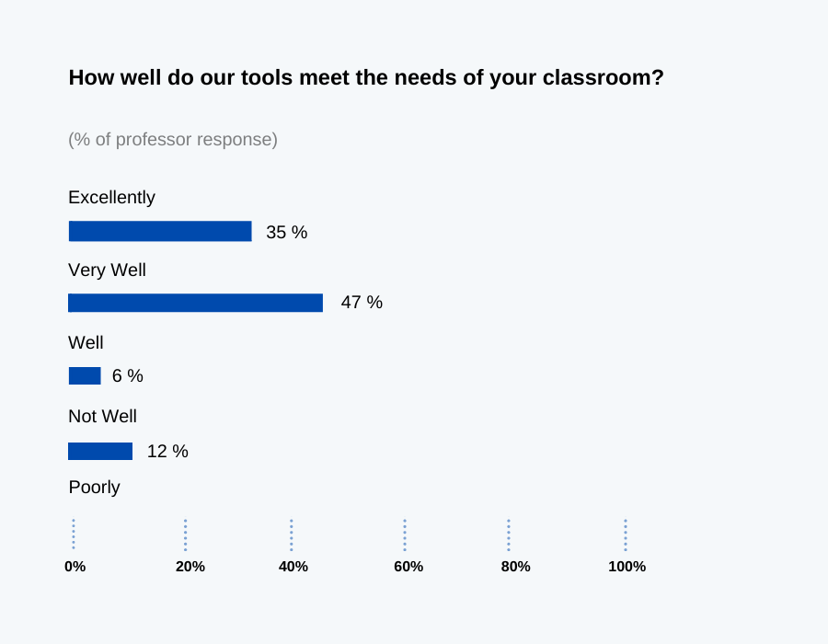Click the Excellently category label
The height and width of the screenshot is (644, 828).
111,198
